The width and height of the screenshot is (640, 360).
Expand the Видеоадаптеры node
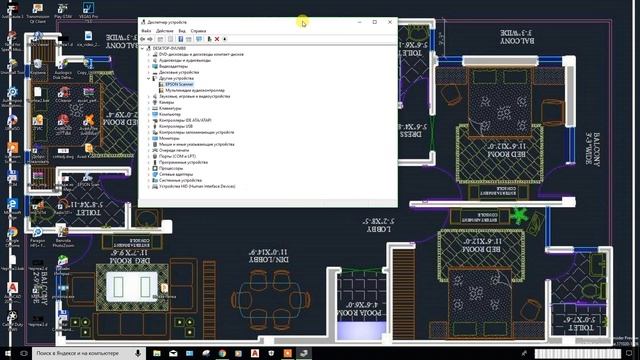149,66
